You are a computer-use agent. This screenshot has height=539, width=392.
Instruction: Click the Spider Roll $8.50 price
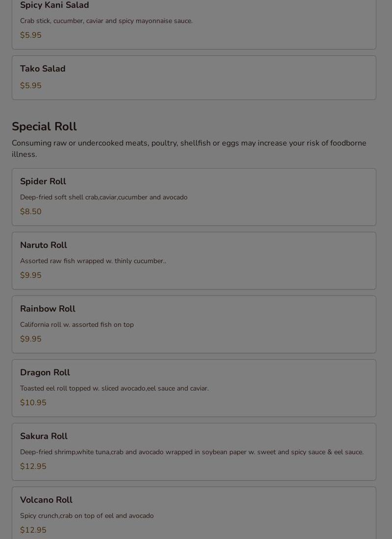pyautogui.click(x=30, y=211)
